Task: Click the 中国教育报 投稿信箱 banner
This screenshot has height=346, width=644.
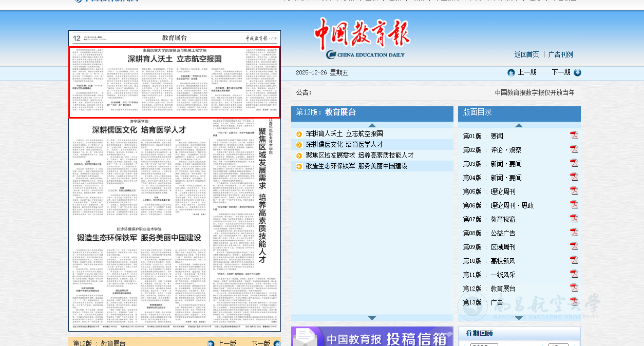Action: pos(372,337)
